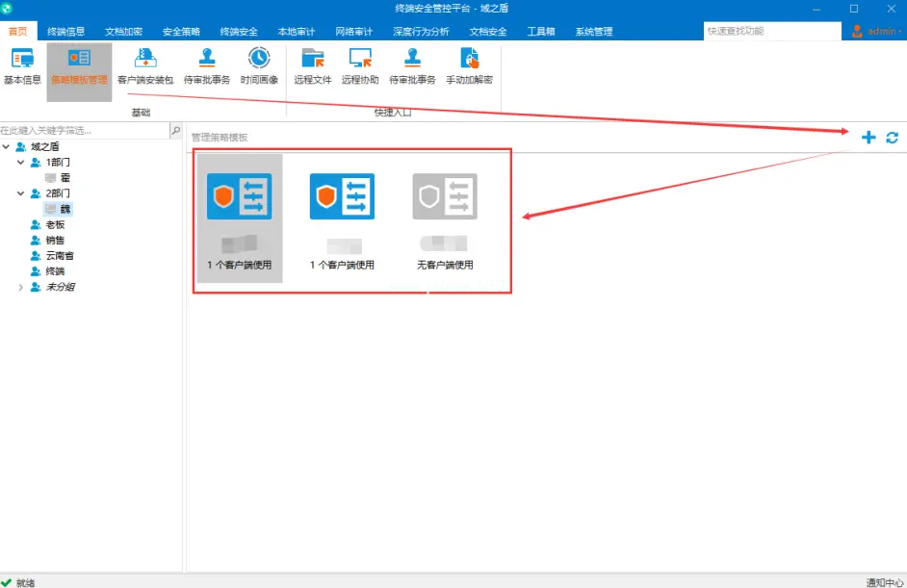907x588 pixels.
Task: Open the 网络审计 tab
Action: click(353, 32)
